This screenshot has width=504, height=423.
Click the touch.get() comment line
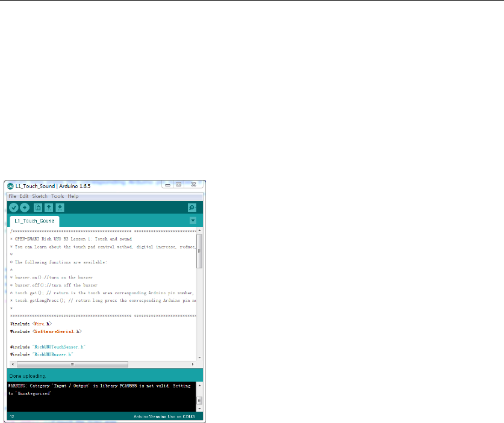click(102, 293)
